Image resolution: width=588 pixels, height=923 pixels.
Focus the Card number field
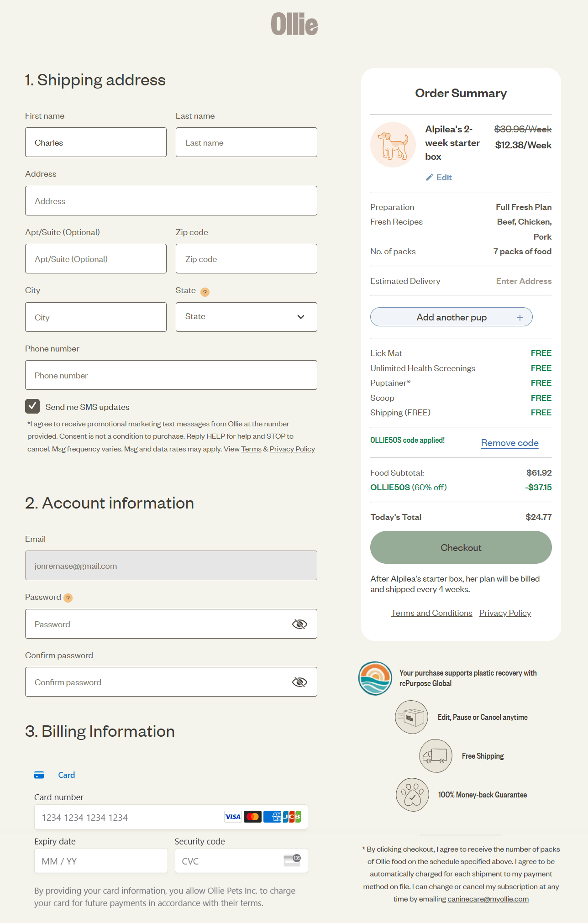point(171,817)
